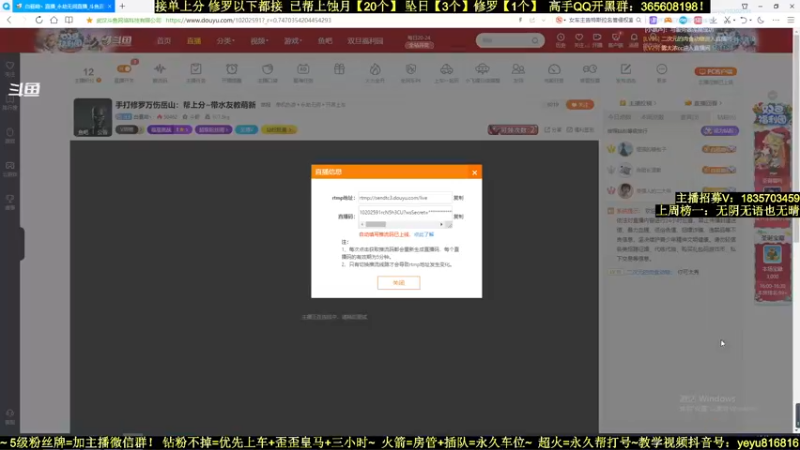Click the 关闭 button at dialog bottom
Viewport: 800px width, 450px height.
pyautogui.click(x=398, y=283)
